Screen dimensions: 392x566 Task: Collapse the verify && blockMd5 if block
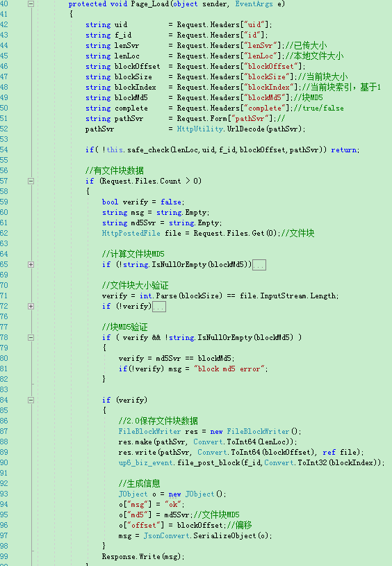(31, 337)
